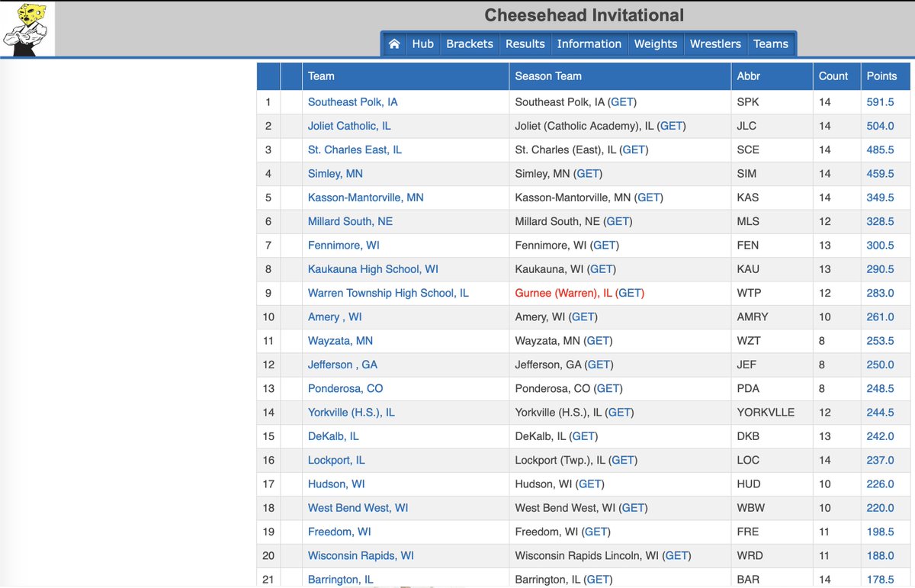Image resolution: width=915 pixels, height=588 pixels.
Task: Click GET link for Kasson-Mantorville season team
Action: (x=649, y=198)
